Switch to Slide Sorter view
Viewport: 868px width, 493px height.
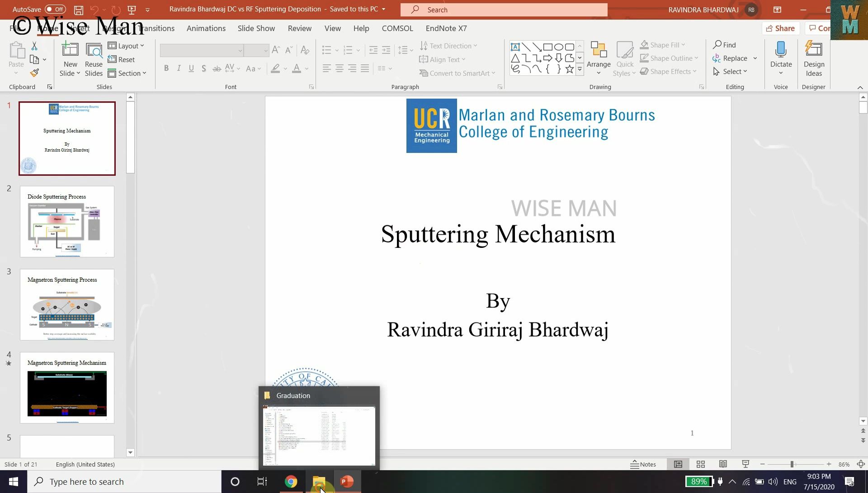pos(701,465)
